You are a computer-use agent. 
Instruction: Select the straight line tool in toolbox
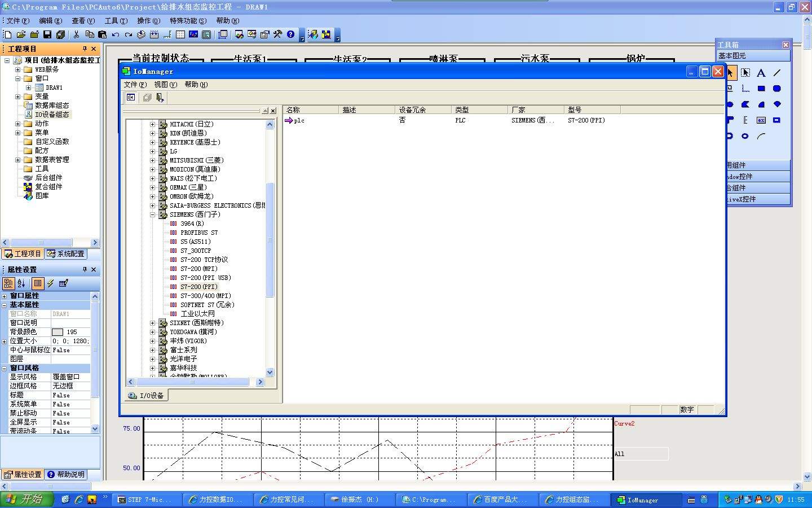[x=777, y=73]
